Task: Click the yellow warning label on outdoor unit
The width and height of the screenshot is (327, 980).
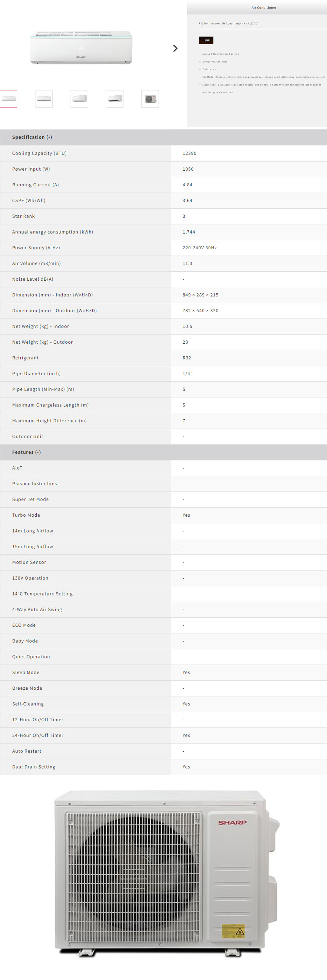Action: tap(233, 931)
